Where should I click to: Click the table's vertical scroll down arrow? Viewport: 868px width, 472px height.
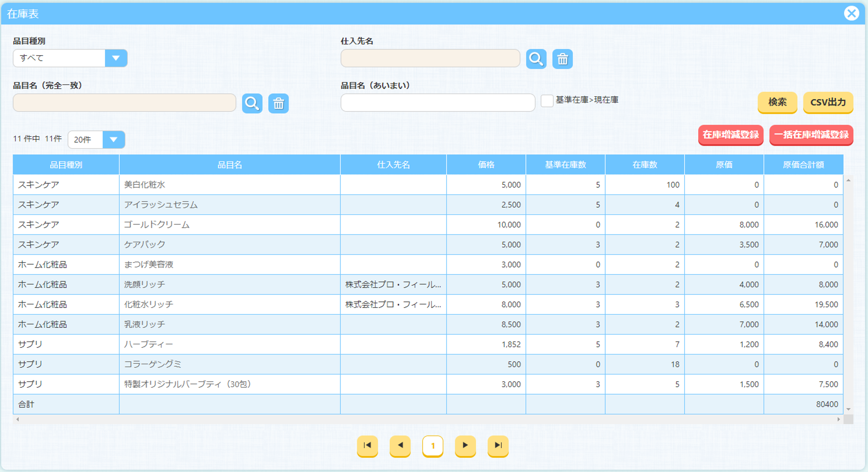(848, 409)
